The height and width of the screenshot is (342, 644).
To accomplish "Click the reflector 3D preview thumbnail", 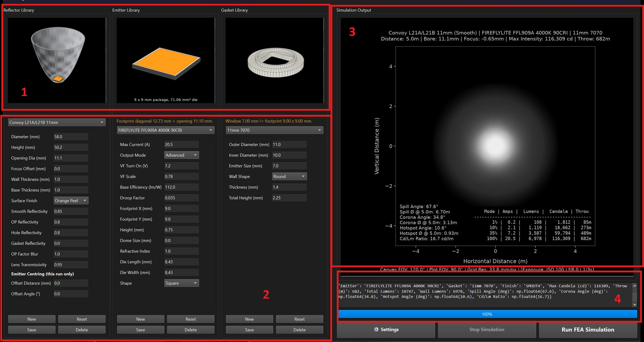I will (57, 60).
